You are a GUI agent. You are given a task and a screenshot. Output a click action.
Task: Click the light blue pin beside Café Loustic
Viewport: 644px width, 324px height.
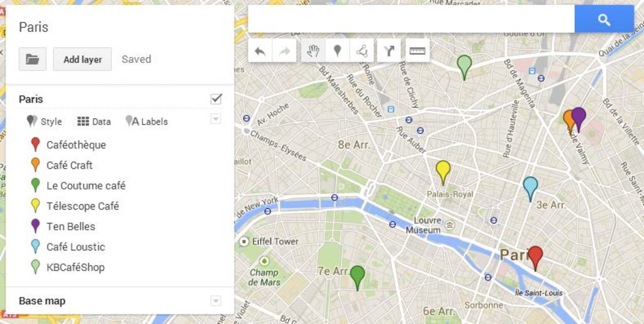(x=35, y=247)
